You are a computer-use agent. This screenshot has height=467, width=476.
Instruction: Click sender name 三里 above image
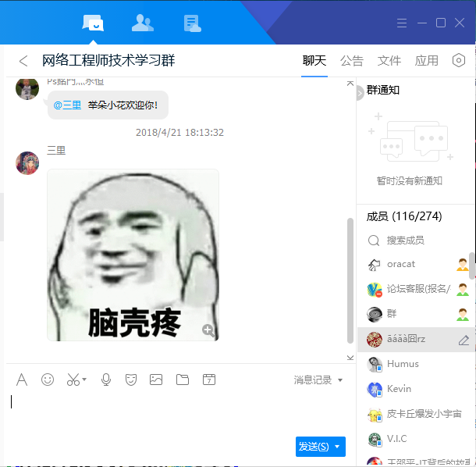[56, 151]
